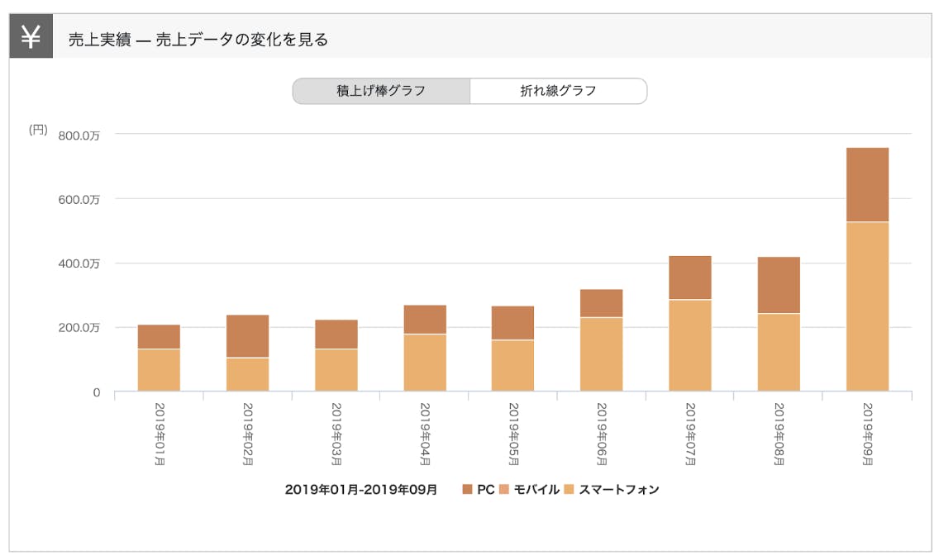Click the 2019年06月 x-axis label
Screen dimensions: 939x560
pyautogui.click(x=602, y=434)
